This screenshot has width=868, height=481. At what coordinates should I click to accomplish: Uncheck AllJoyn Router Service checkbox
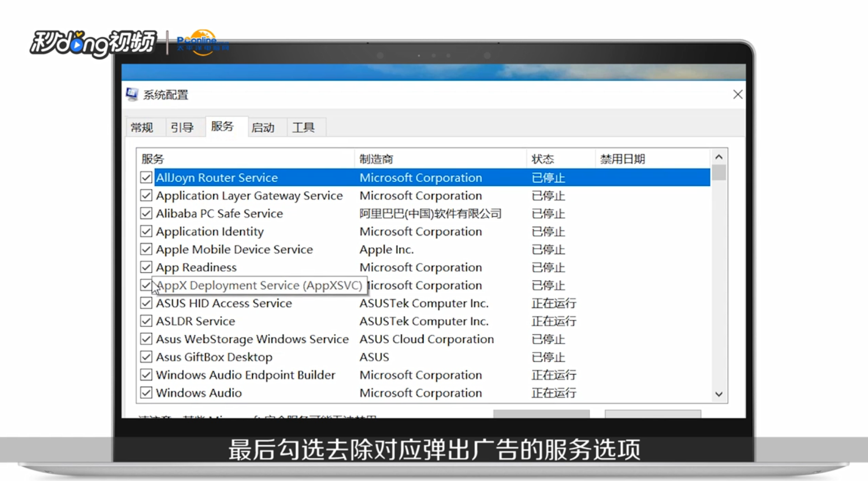pyautogui.click(x=146, y=178)
